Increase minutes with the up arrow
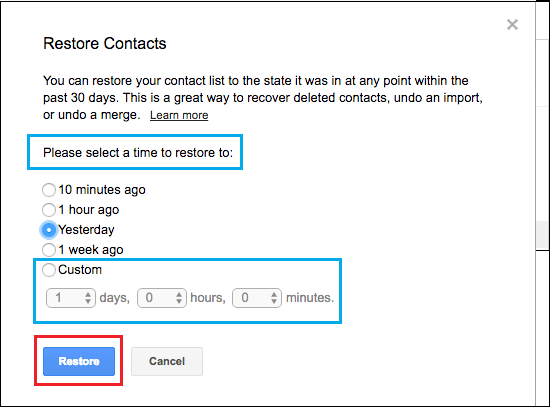Screen dimensions: 550x407 pos(274,294)
